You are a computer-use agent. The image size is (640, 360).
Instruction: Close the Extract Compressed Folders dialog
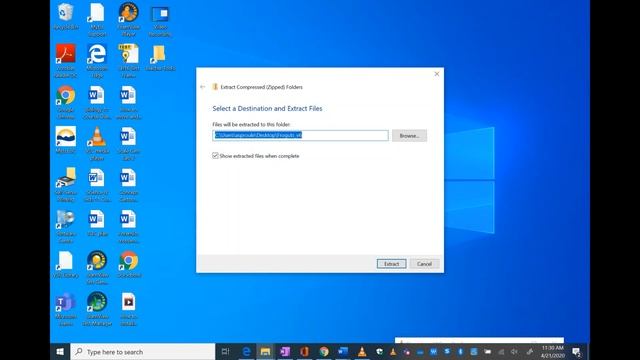click(x=437, y=74)
